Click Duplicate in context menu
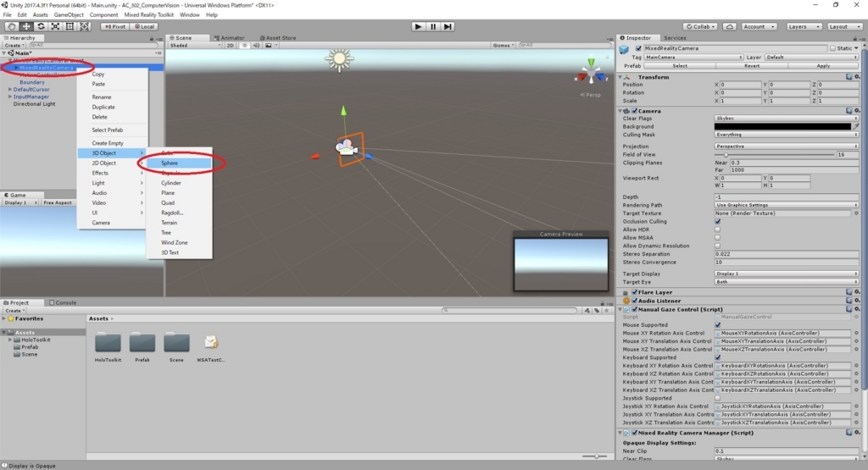The height and width of the screenshot is (470, 868). pyautogui.click(x=103, y=108)
